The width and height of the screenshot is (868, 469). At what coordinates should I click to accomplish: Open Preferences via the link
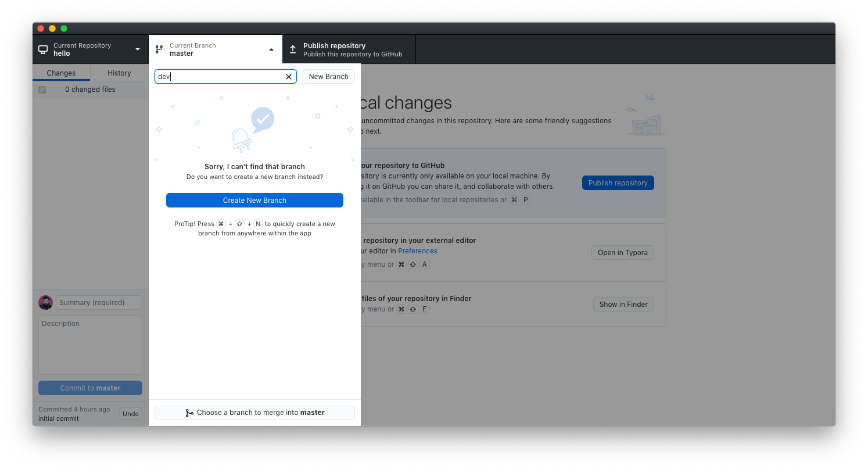point(417,250)
